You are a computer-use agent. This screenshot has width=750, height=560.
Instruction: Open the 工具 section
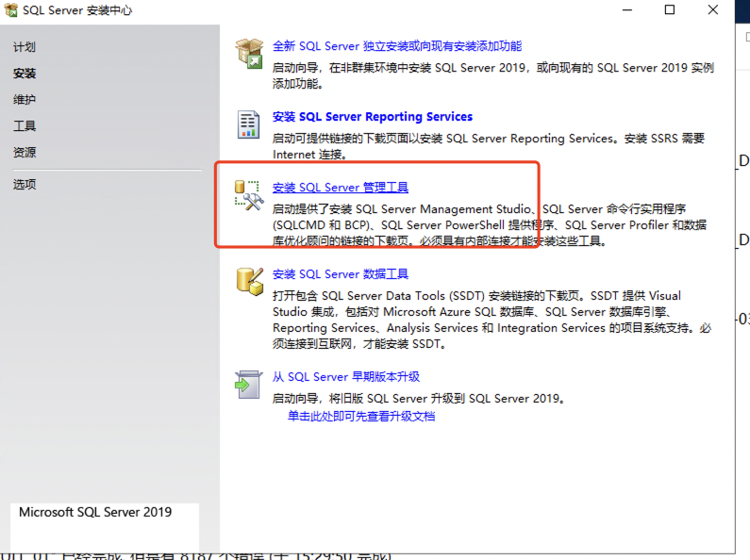coord(25,126)
